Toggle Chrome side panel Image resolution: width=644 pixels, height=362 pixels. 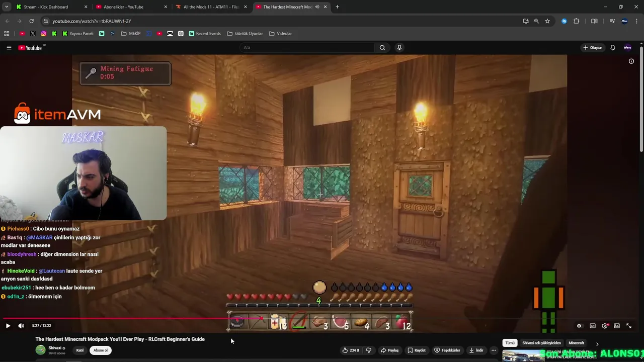pyautogui.click(x=594, y=21)
